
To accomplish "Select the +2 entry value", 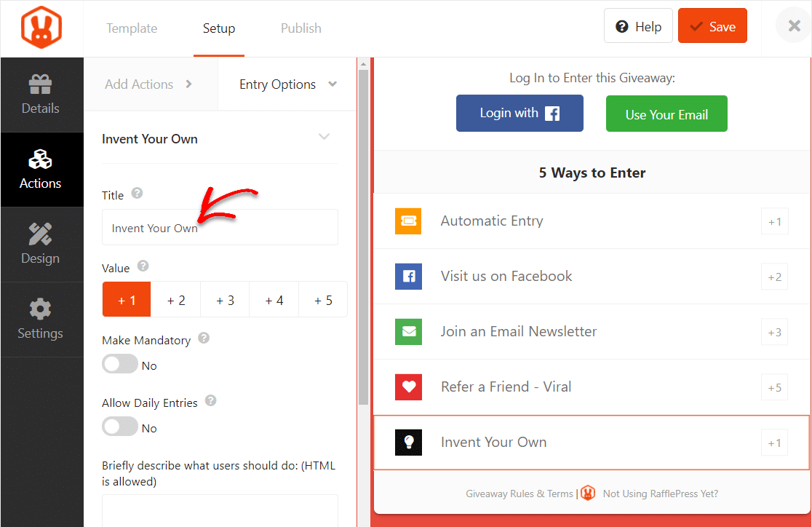I will [175, 299].
